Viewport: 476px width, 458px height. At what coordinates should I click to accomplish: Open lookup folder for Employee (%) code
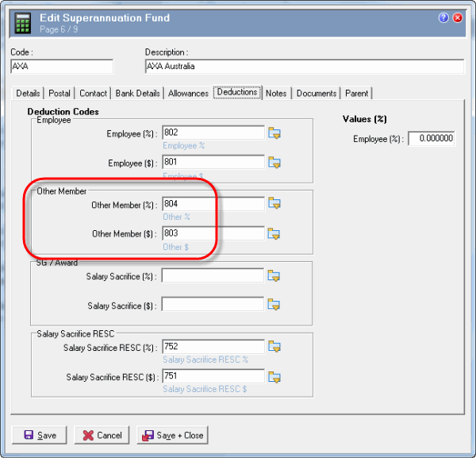pyautogui.click(x=275, y=133)
